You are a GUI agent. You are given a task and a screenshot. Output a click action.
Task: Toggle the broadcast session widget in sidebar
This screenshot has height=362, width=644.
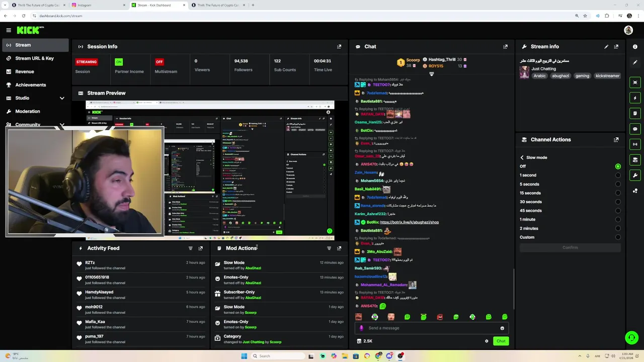coord(635,144)
